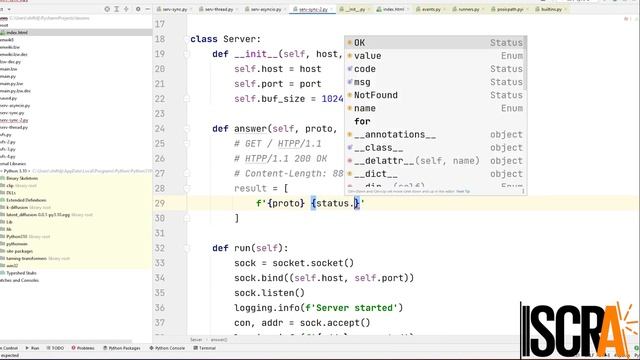This screenshot has height=360, width=640.
Task: Switch to posixpath.py tab
Action: click(x=509, y=9)
